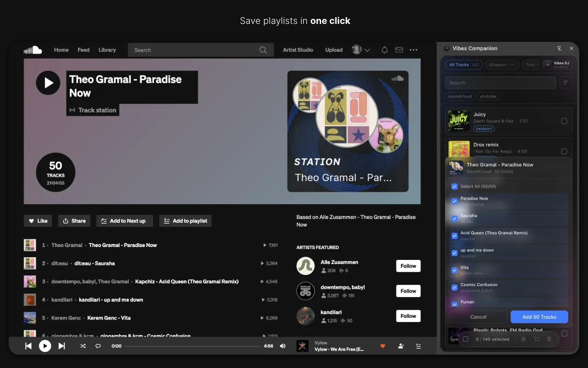Viewport: 588px width, 368px height.
Task: Select the Steppen playlist tab
Action: [x=502, y=65]
